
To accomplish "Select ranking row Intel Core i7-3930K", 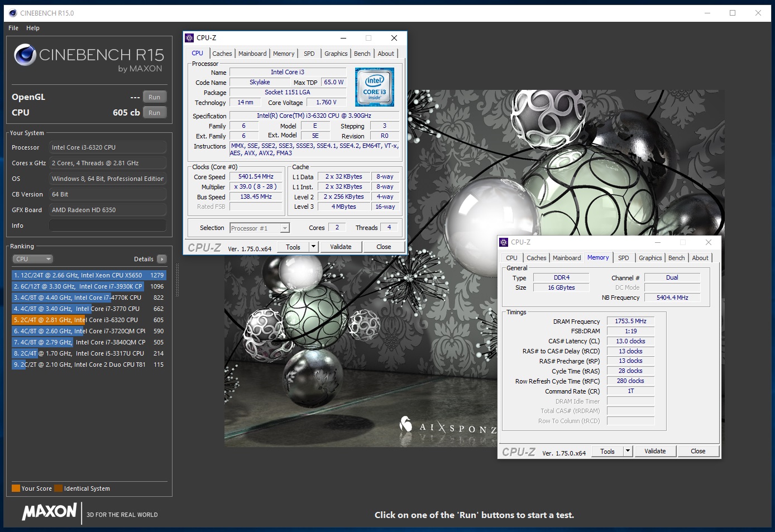I will pos(89,286).
